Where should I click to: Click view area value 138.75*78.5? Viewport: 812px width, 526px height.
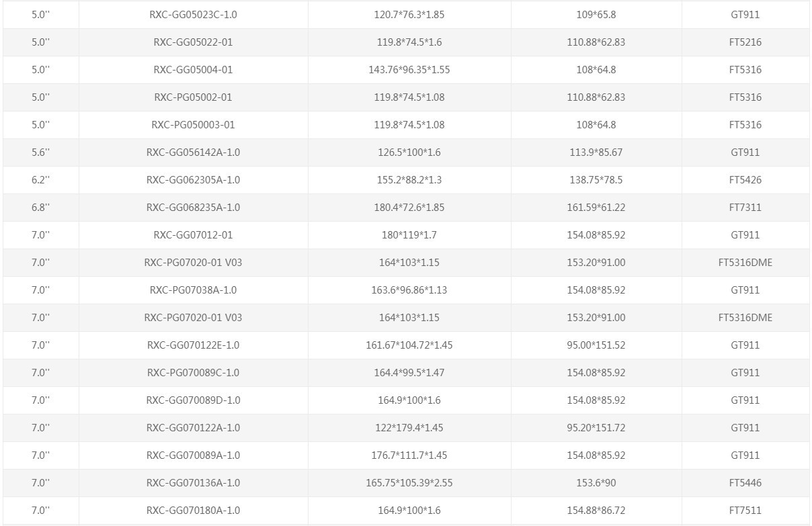[x=596, y=180]
